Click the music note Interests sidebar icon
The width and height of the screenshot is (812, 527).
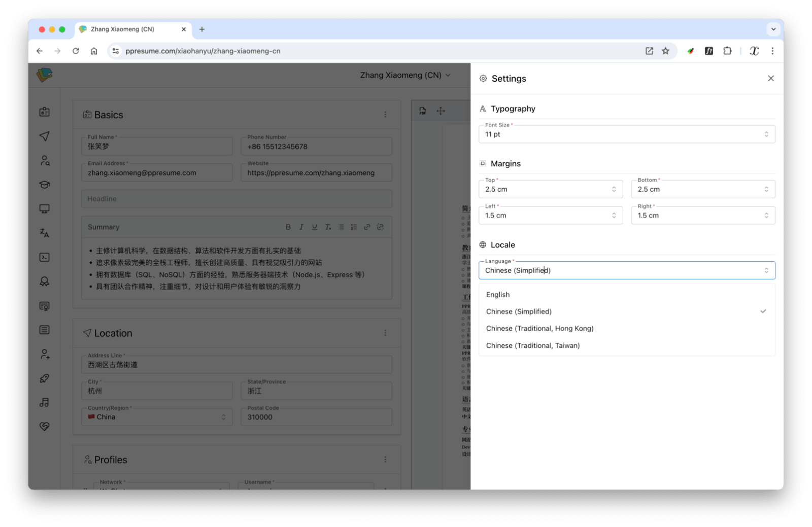(45, 403)
